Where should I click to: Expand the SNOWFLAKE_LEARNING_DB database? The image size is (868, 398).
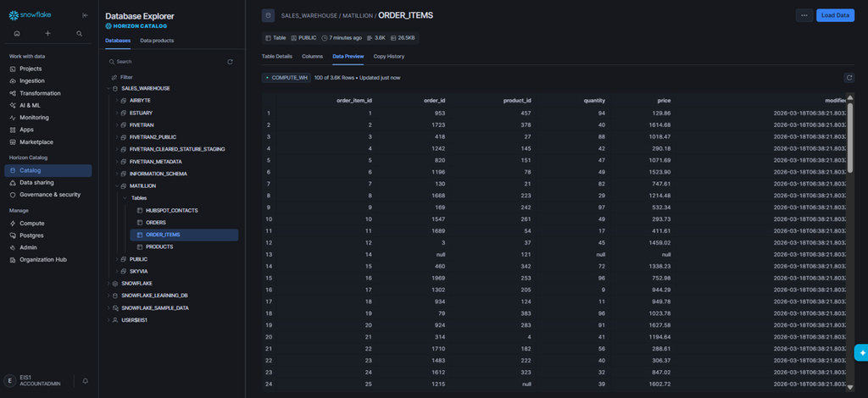(x=108, y=296)
